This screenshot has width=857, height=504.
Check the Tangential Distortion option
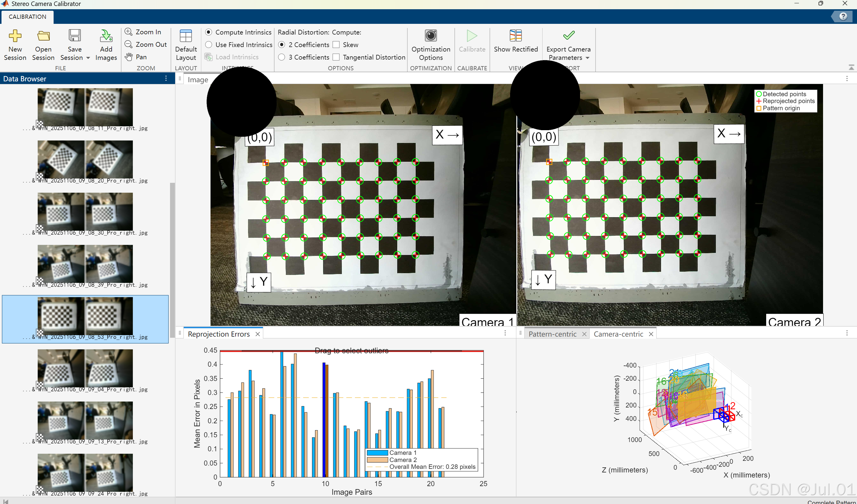point(336,57)
